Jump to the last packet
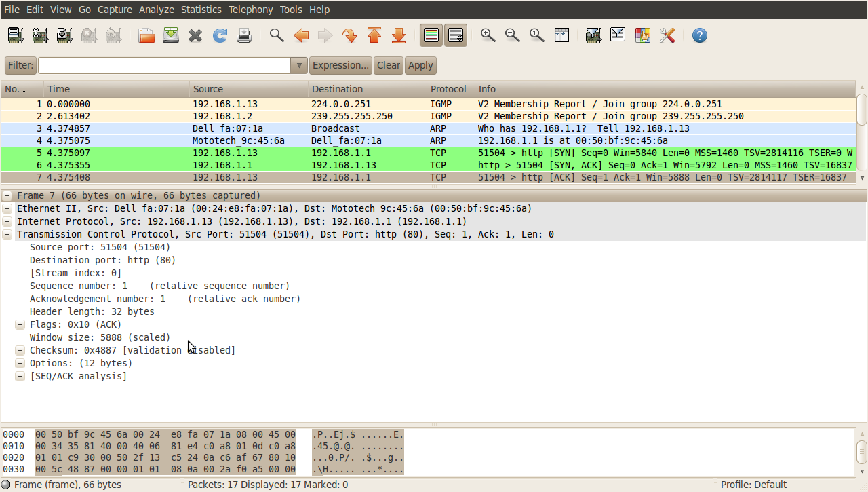 (x=399, y=35)
